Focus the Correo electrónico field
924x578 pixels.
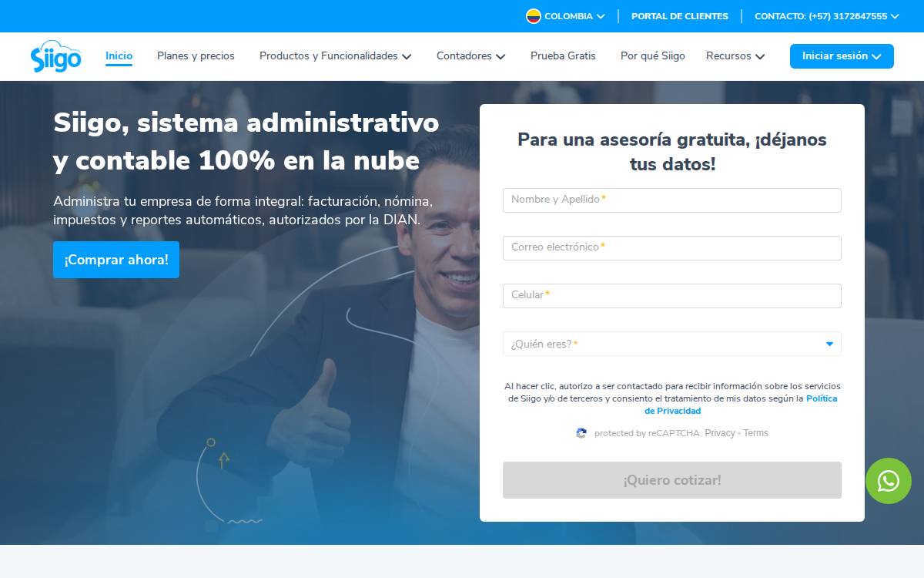[672, 248]
